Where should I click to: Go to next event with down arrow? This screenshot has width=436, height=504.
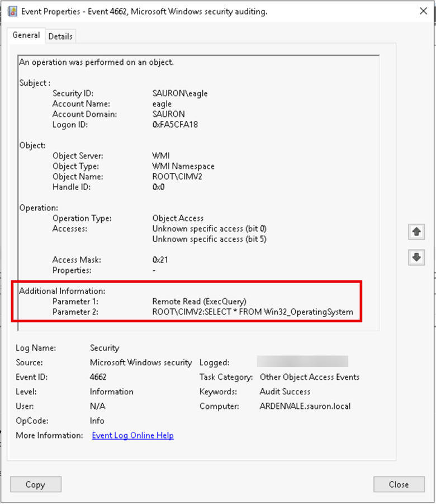416,257
